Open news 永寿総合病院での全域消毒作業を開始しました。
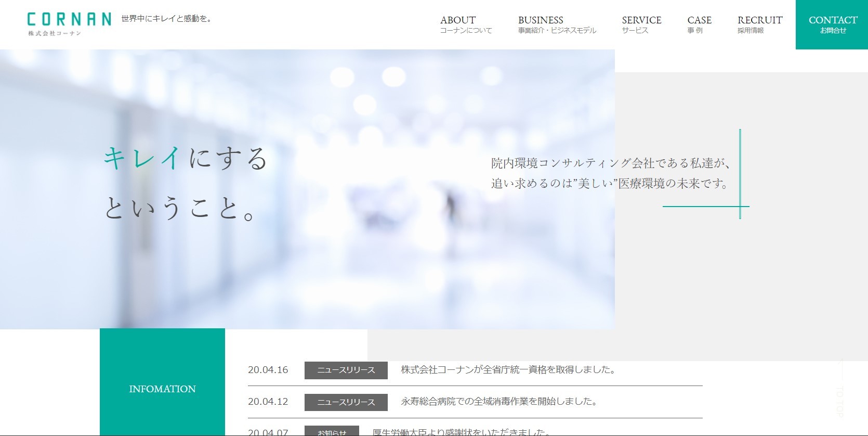The image size is (868, 436). pos(499,402)
